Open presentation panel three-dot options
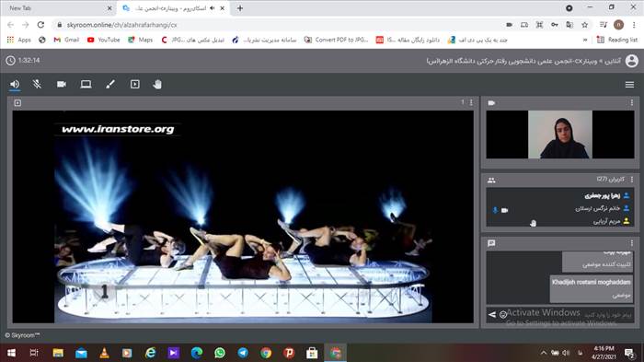644x362 pixels. (x=471, y=102)
